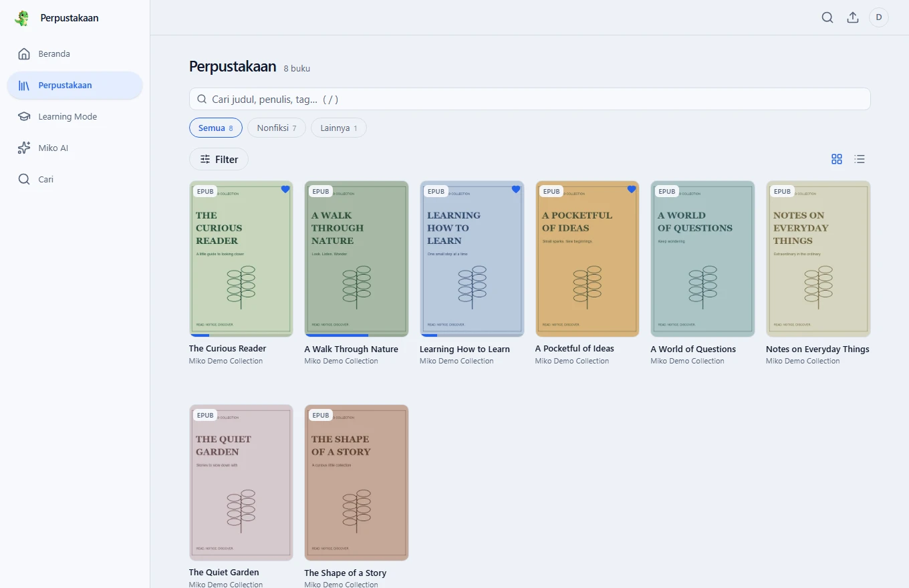The width and height of the screenshot is (909, 588).
Task: Click the title text 'A World of Questions'
Action: click(693, 349)
